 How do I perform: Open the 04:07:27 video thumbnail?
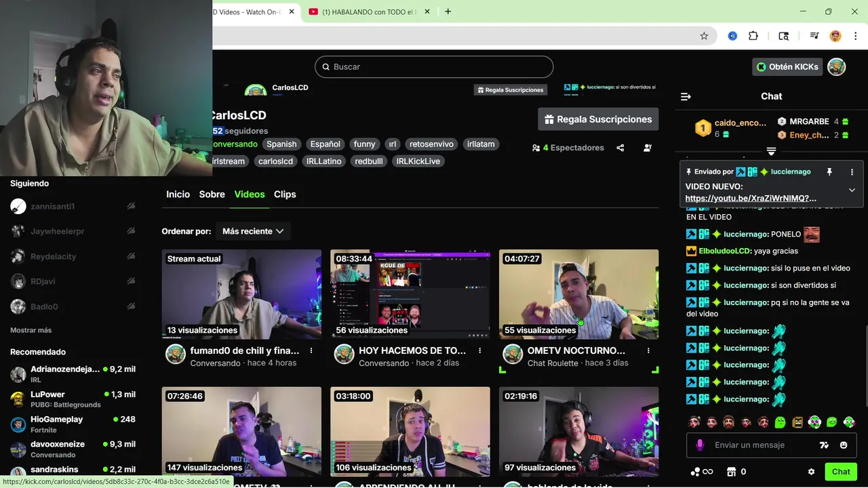[578, 294]
